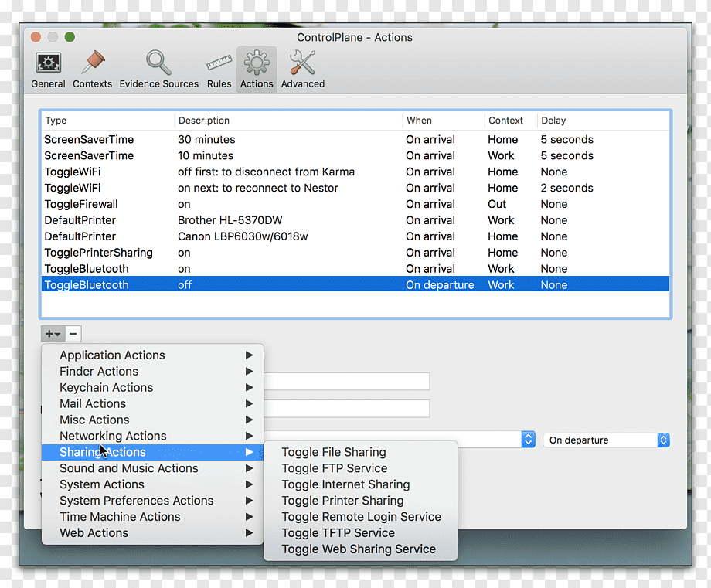711x588 pixels.
Task: Expand Finder Actions submenu
Action: point(152,372)
